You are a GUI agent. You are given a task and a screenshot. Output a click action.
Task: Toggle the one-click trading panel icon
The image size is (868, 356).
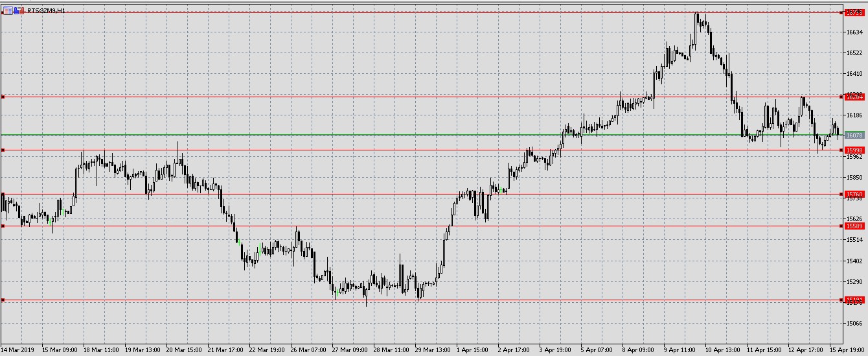(x=19, y=10)
